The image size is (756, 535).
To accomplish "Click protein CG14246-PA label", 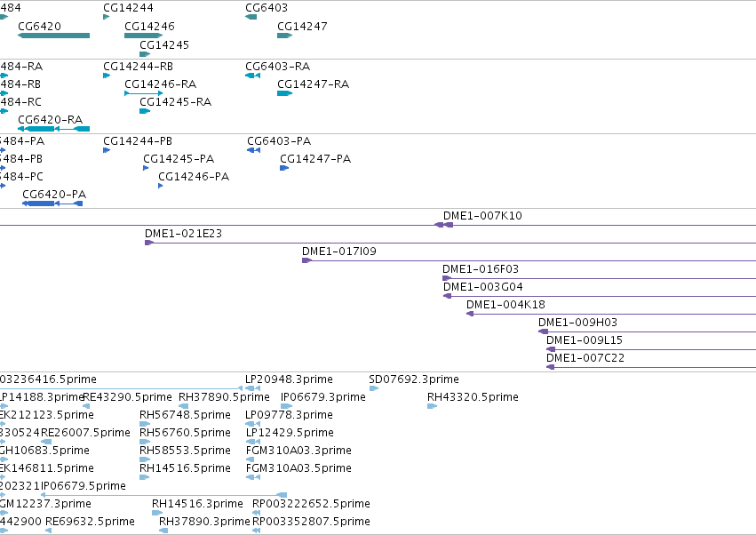I will pyautogui.click(x=194, y=177).
